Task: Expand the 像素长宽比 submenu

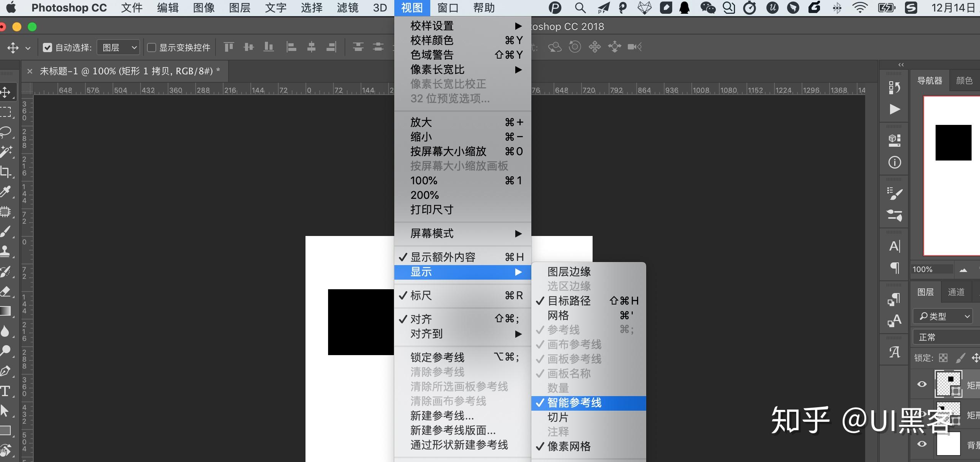Action: [x=463, y=69]
